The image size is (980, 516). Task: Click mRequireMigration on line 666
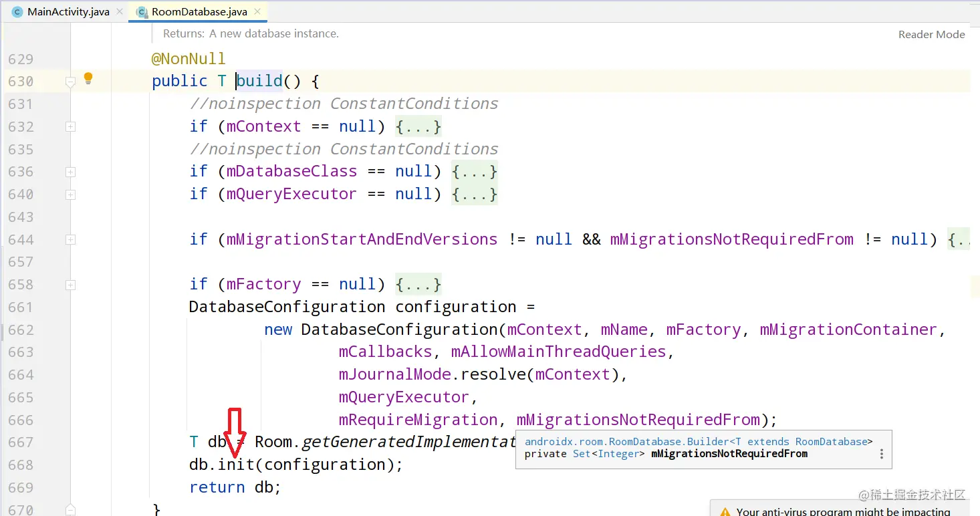click(x=418, y=420)
